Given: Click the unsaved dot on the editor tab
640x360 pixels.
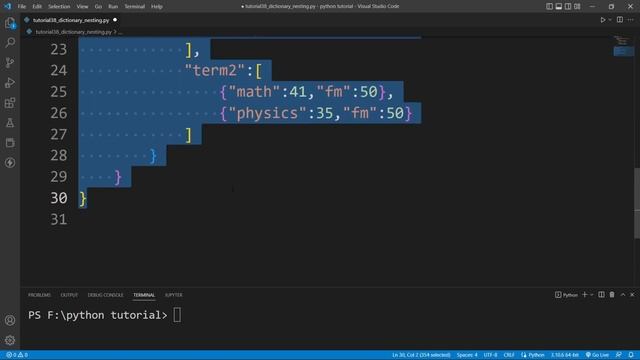Looking at the screenshot, I should (115, 20).
